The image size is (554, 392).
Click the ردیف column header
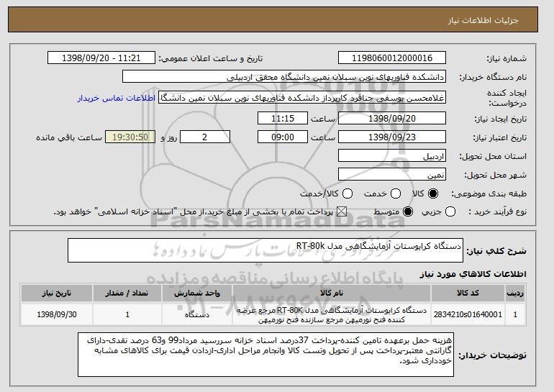(515, 293)
